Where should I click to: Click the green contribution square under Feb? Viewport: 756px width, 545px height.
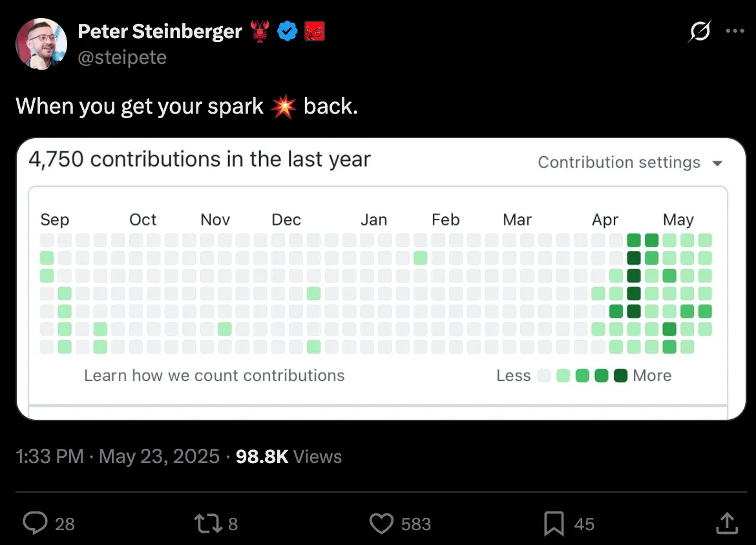421,258
